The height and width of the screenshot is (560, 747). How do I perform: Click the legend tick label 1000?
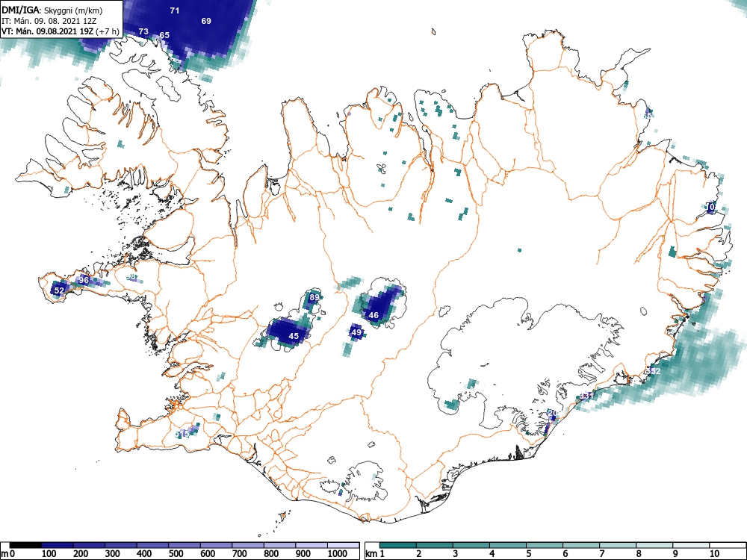(338, 553)
